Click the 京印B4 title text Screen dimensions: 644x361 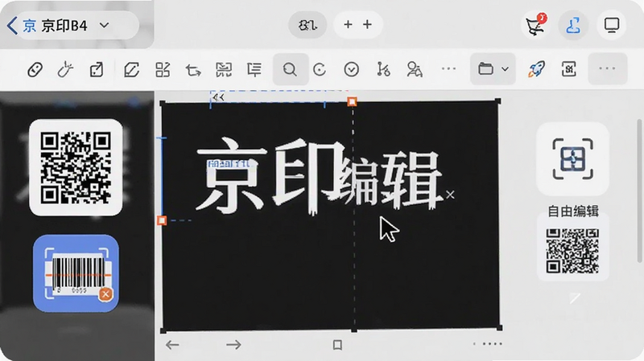point(64,26)
